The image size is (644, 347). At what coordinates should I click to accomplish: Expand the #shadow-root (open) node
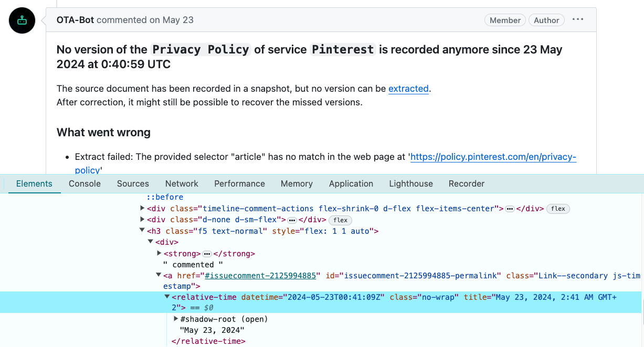point(176,319)
